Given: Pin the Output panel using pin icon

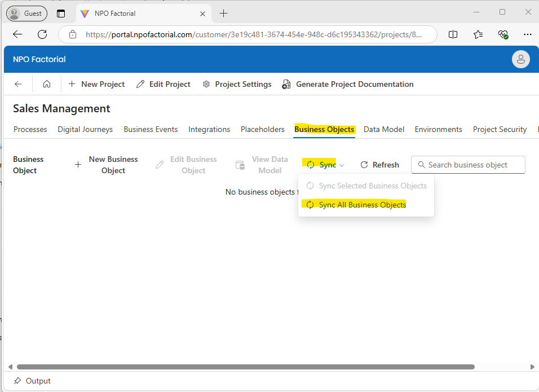Looking at the screenshot, I should 17,381.
